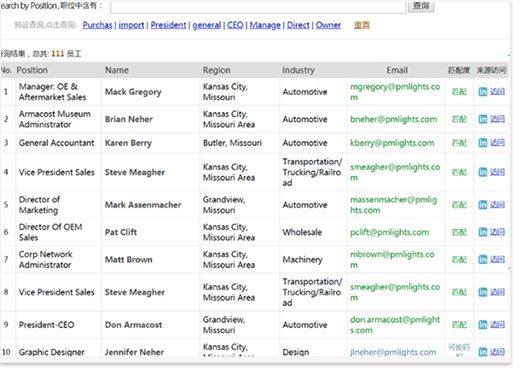This screenshot has width=520, height=370.
Task: Open LinkedIn icon for Pat Clift
Action: coord(483,232)
